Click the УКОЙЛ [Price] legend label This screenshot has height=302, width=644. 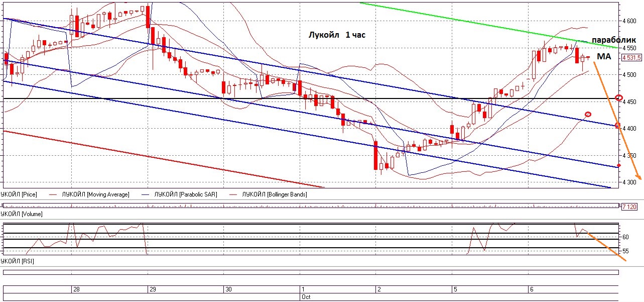pyautogui.click(x=19, y=194)
